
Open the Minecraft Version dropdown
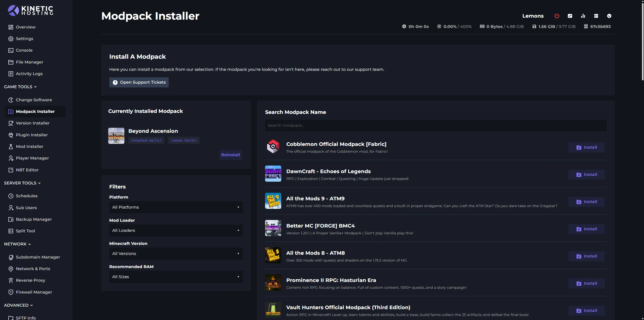click(176, 253)
